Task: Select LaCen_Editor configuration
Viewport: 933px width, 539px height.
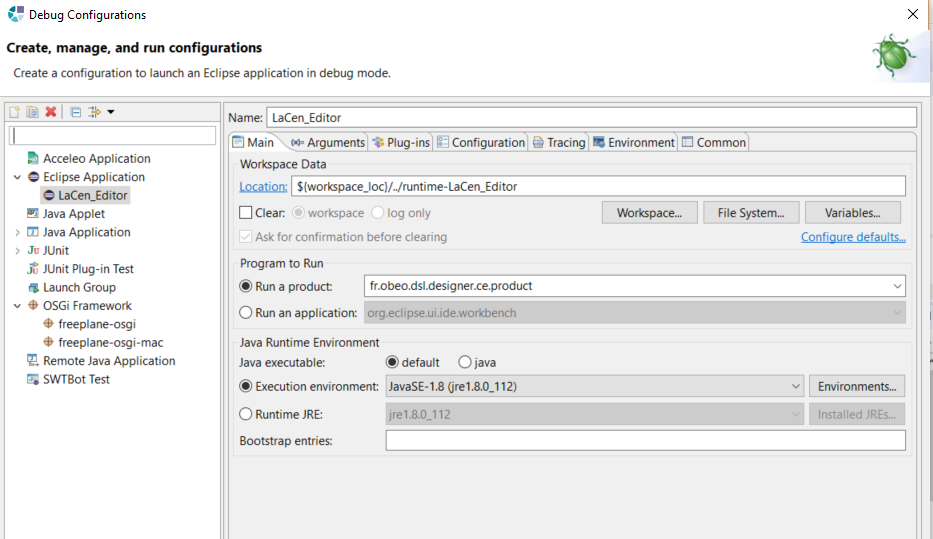Action: (x=92, y=195)
